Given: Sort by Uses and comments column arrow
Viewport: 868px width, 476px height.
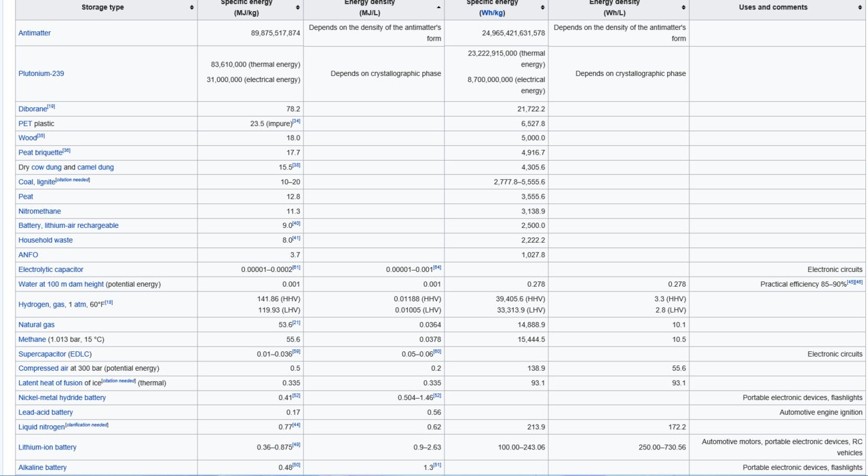Looking at the screenshot, I should (x=861, y=7).
